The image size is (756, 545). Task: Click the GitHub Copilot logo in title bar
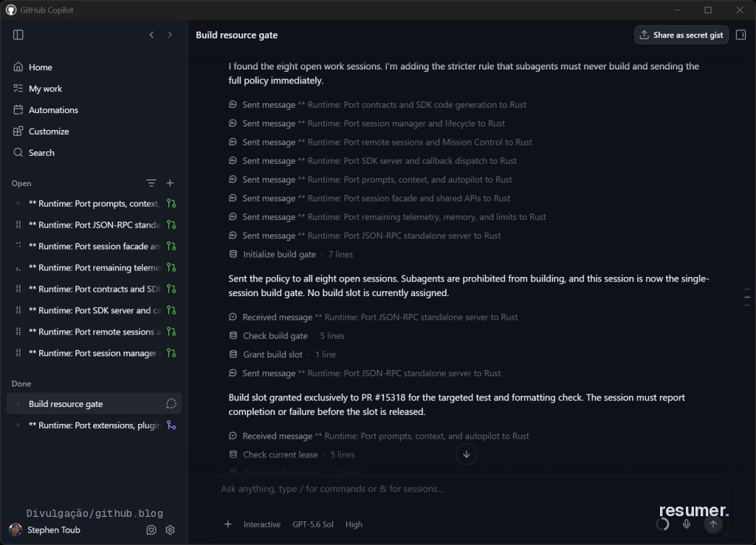point(11,10)
